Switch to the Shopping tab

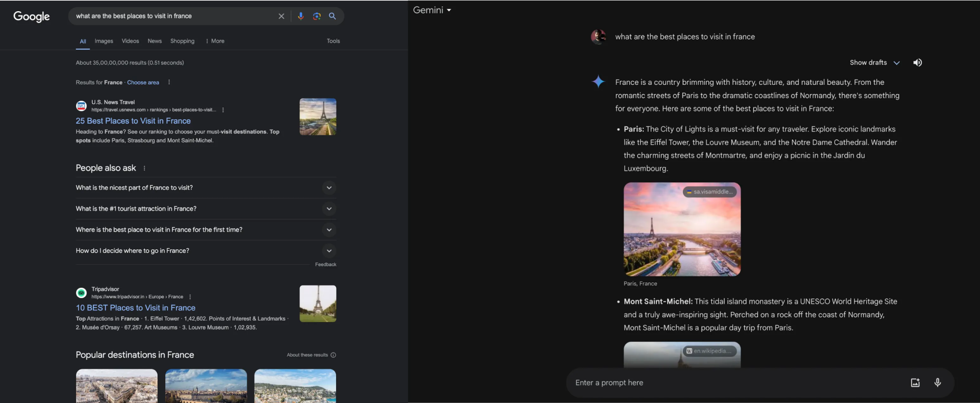click(x=182, y=41)
